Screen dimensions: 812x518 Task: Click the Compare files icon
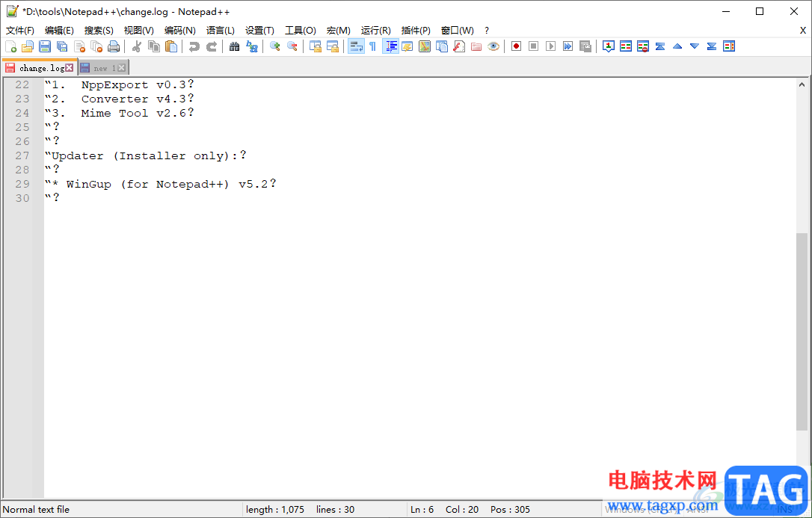click(x=626, y=46)
